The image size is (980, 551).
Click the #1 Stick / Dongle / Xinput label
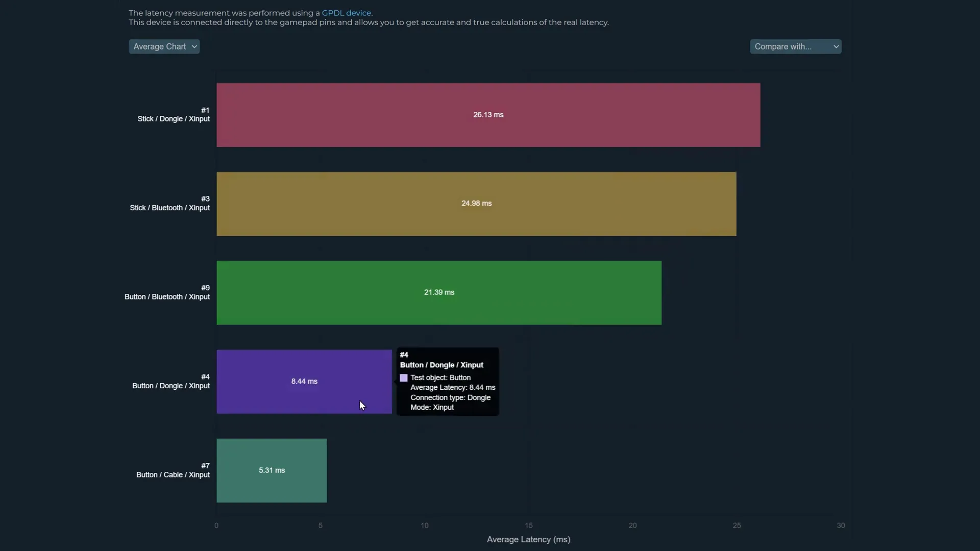pyautogui.click(x=174, y=115)
